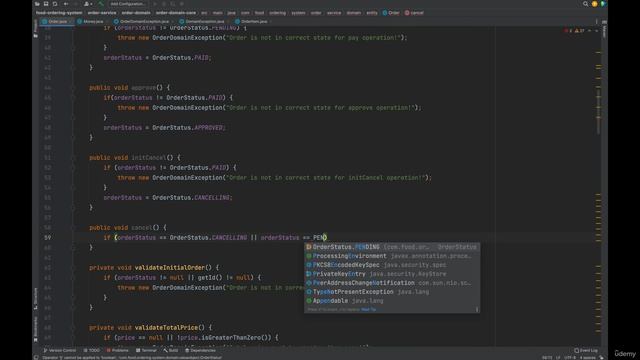Click the food-ordering-system breadcrumb
This screenshot has width=640, height=360.
[x=59, y=13]
